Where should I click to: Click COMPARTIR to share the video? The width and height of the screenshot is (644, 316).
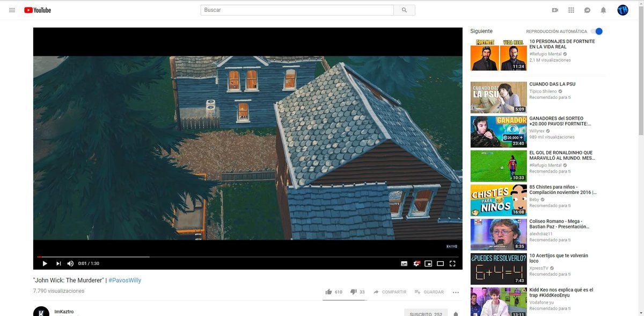(x=390, y=292)
